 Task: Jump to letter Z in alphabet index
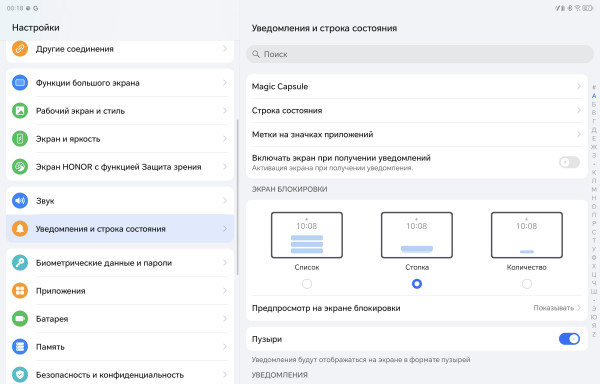(593, 334)
